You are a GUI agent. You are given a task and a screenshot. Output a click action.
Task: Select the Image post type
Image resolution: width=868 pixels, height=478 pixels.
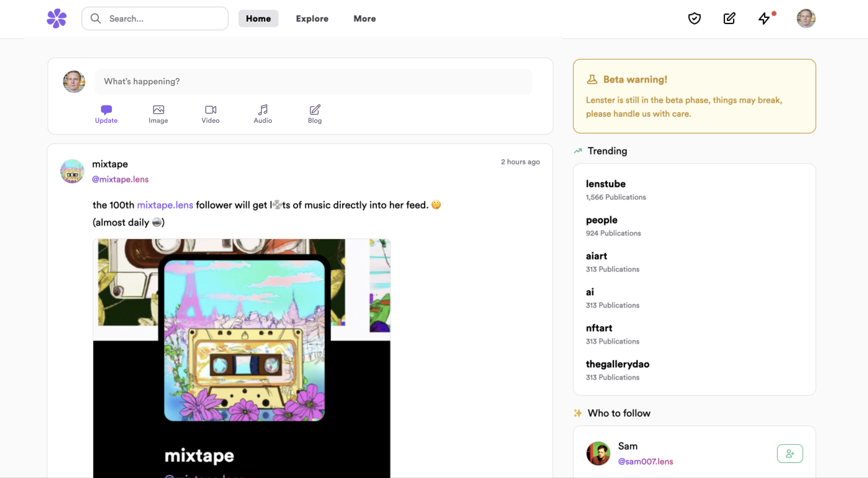(x=158, y=114)
